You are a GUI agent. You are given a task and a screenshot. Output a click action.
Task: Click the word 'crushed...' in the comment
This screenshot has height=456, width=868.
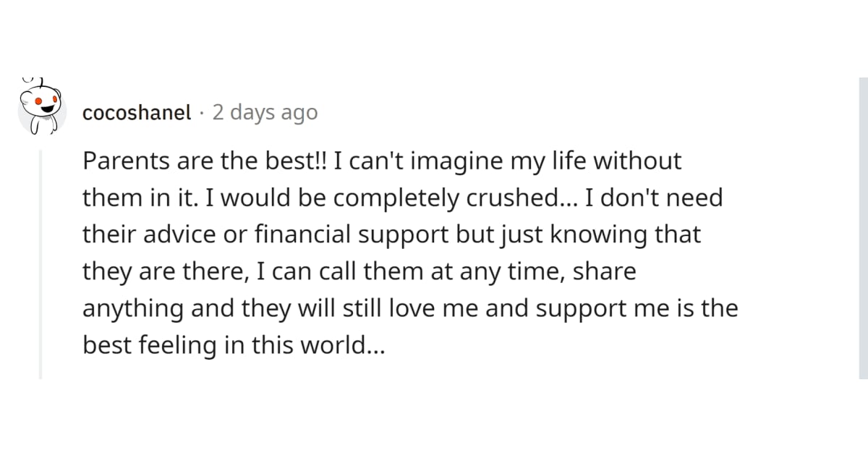coord(536,198)
